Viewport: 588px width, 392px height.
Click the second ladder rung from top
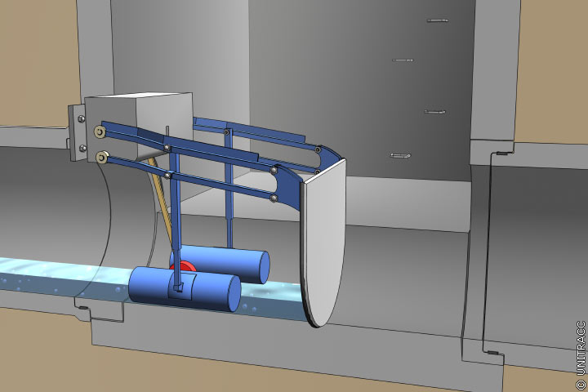pyautogui.click(x=406, y=60)
